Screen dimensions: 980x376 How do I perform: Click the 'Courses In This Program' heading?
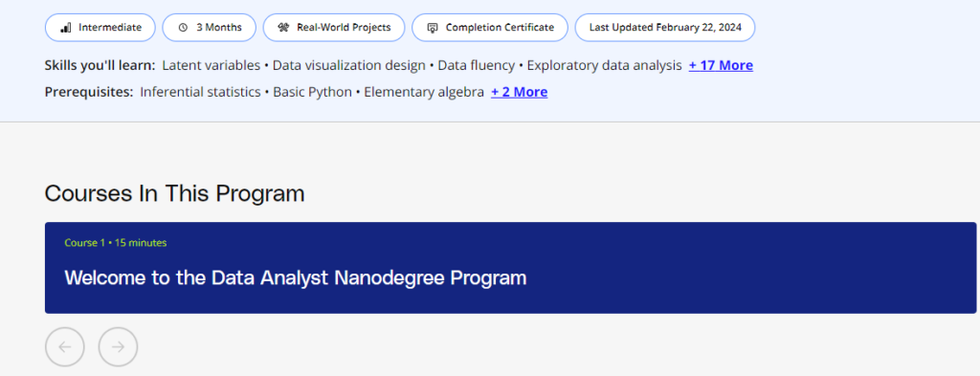click(174, 193)
